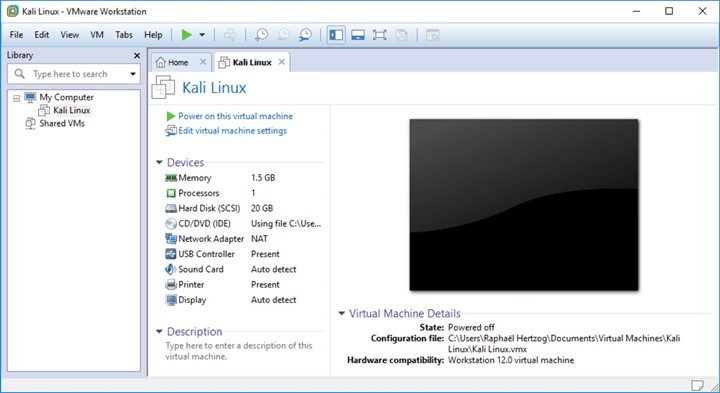Click the 20 GB hard disk value
Image resolution: width=720 pixels, height=393 pixels.
tap(262, 208)
